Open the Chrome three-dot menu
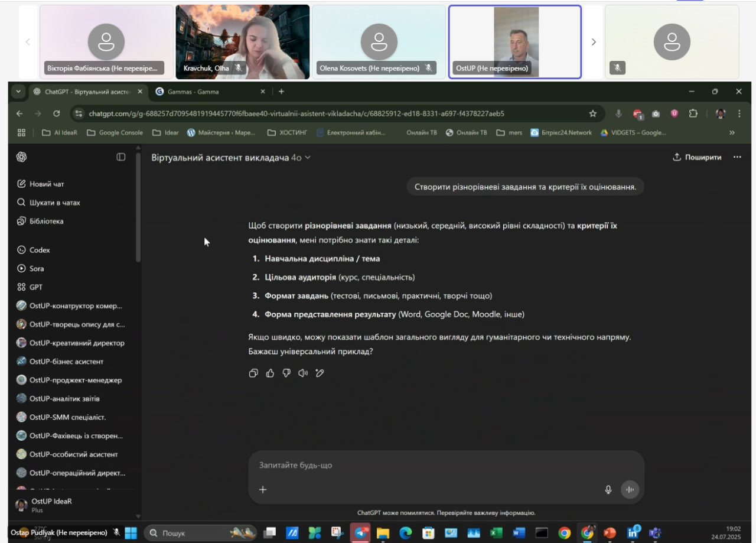 click(739, 113)
